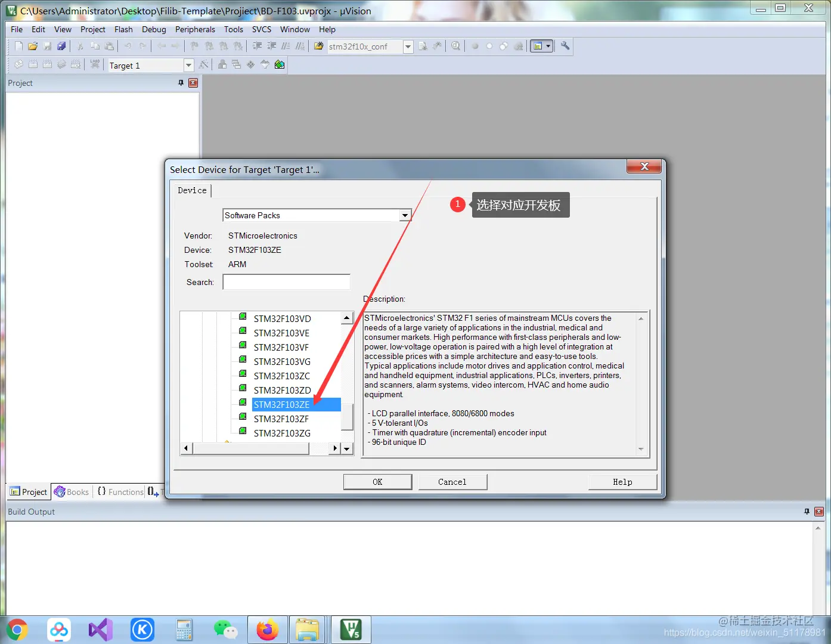Image resolution: width=831 pixels, height=644 pixels.
Task: Open Visual Studio from the taskbar
Action: pos(101,630)
